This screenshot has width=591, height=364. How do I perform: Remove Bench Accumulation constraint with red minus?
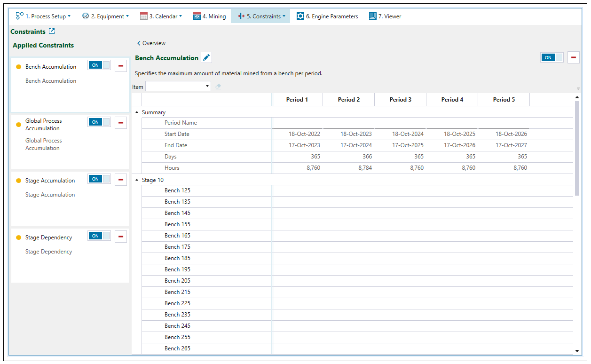click(121, 66)
